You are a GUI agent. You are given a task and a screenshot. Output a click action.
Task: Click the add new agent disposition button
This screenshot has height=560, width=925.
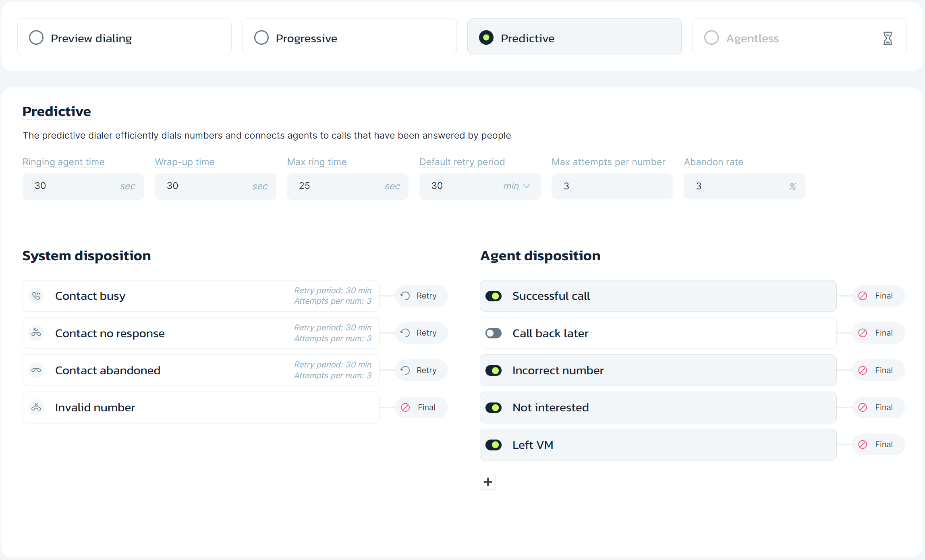point(487,481)
